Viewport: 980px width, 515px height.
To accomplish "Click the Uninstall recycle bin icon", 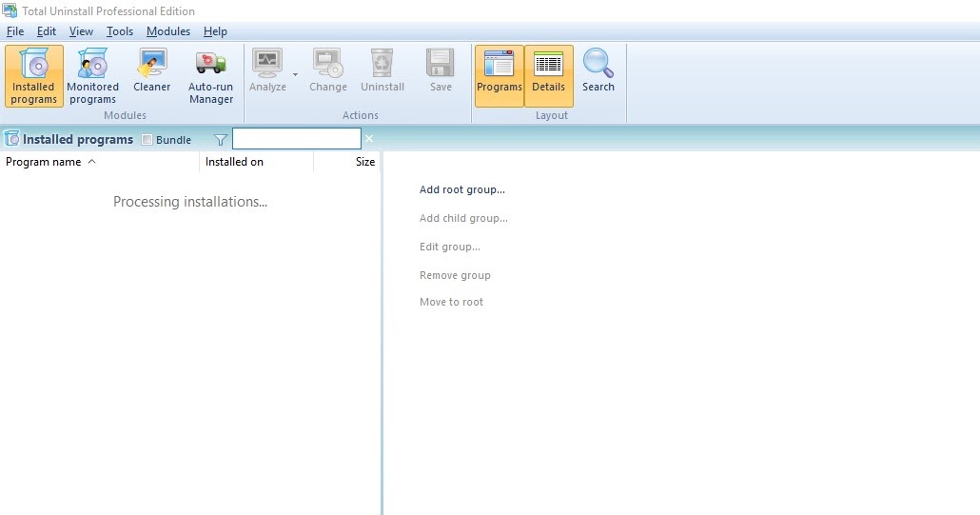I will click(382, 63).
